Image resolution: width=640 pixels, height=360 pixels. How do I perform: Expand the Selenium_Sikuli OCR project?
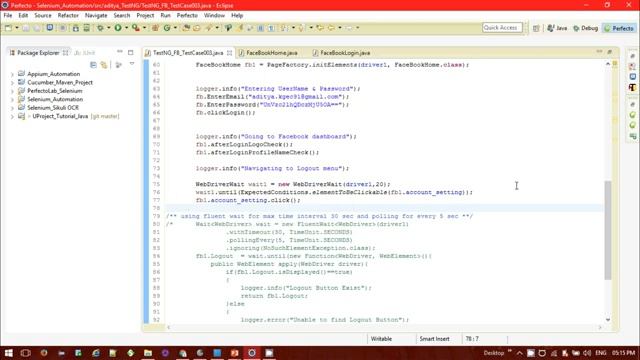[12, 108]
